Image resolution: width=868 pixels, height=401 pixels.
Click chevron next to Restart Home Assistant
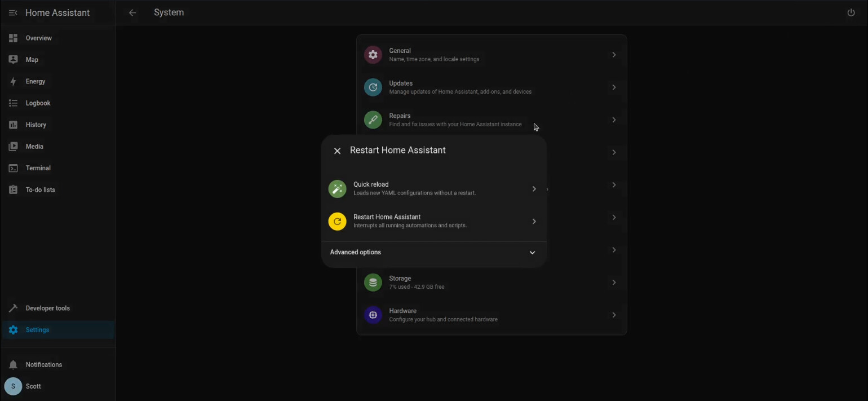click(534, 221)
